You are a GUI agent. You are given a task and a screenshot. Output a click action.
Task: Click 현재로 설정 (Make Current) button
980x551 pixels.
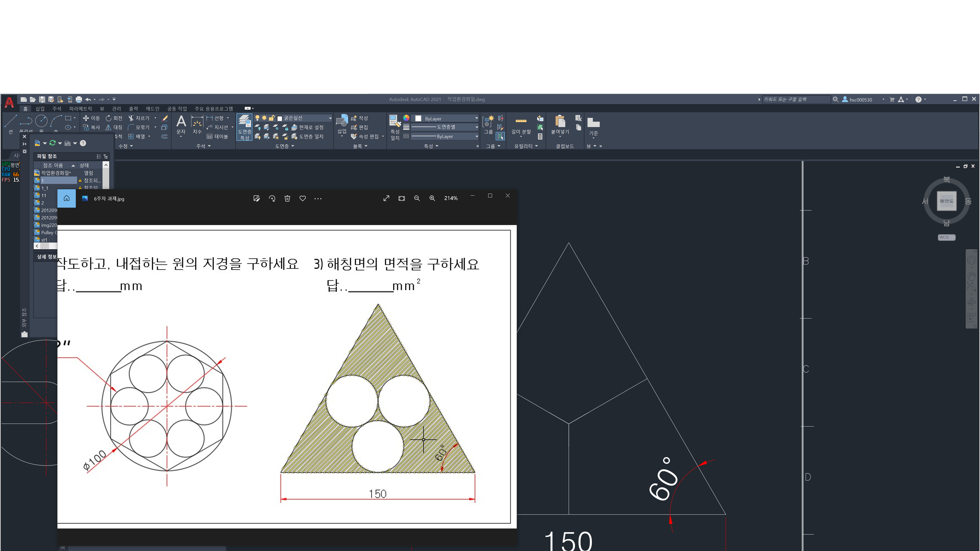click(x=307, y=127)
